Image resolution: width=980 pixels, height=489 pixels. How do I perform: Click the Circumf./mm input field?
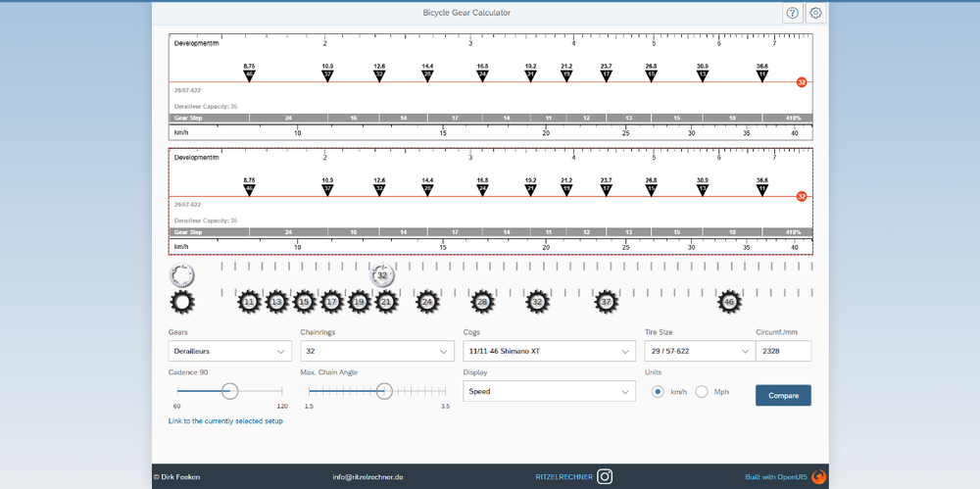(783, 351)
